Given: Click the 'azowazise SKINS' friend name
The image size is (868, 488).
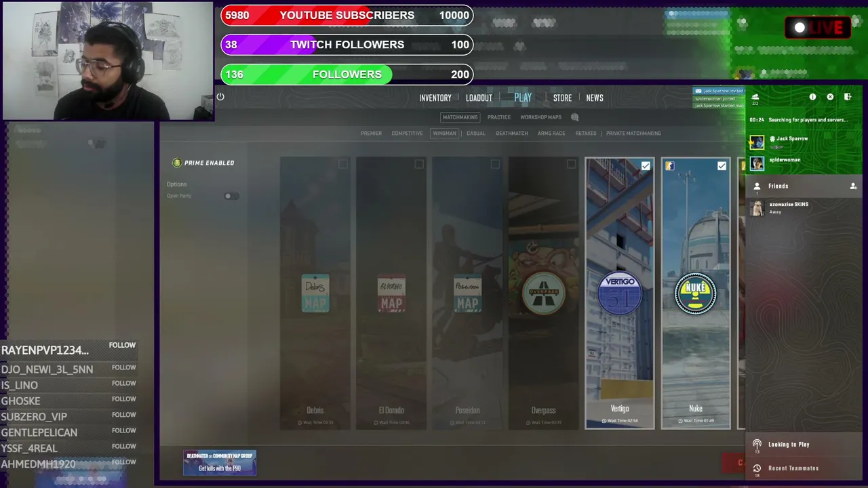Looking at the screenshot, I should [789, 204].
